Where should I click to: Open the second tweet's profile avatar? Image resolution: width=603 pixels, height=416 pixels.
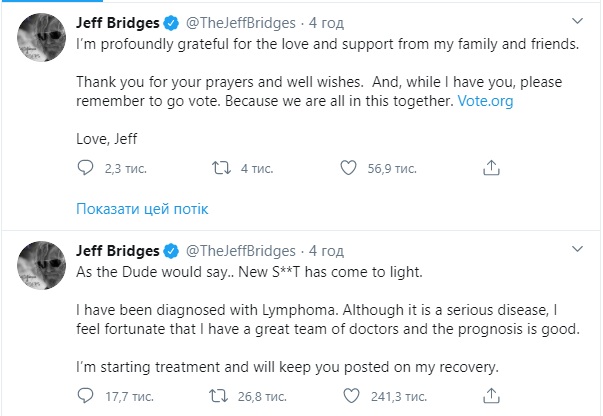click(39, 268)
